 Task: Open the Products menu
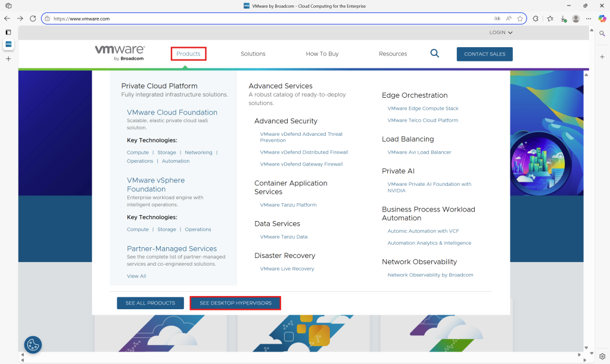pos(188,54)
